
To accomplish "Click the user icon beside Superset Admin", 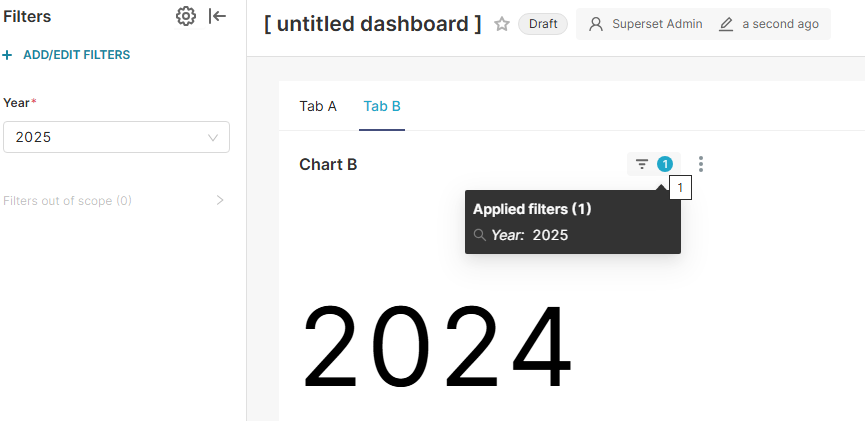I will point(596,24).
